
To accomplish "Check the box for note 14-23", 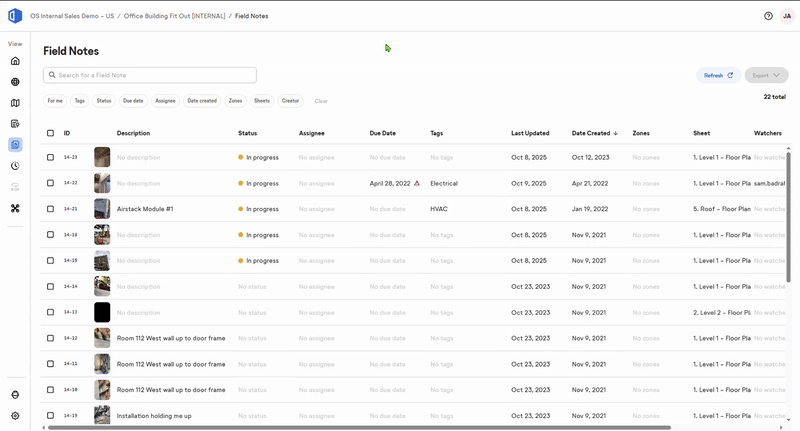I will [51, 157].
